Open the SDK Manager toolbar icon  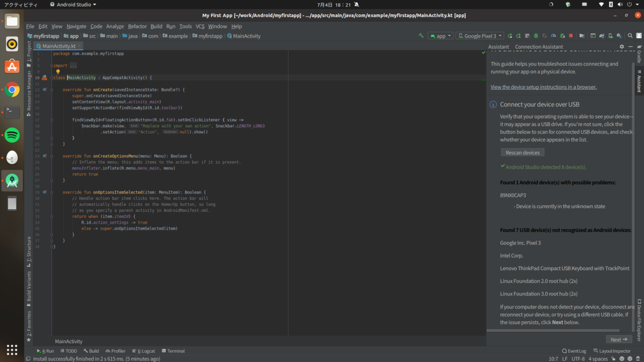(619, 36)
